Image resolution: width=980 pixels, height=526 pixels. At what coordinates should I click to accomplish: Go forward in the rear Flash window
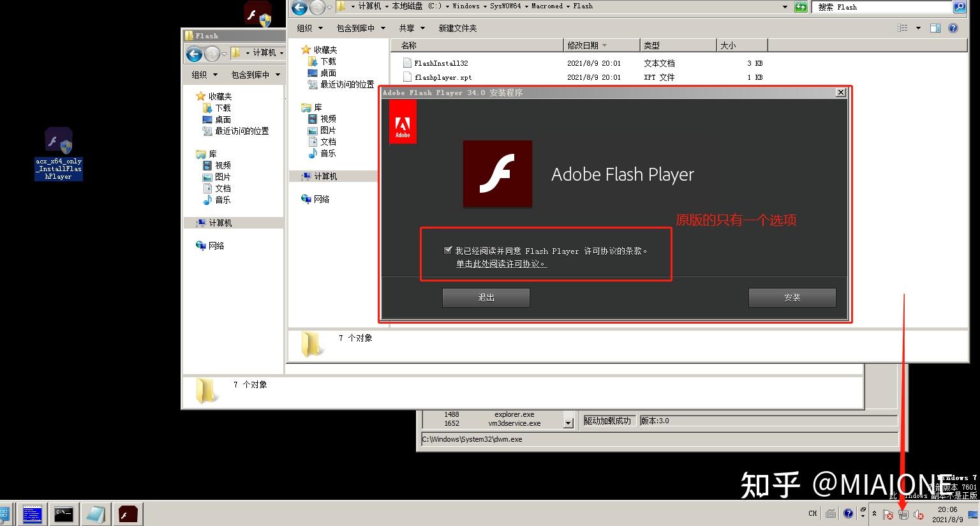[212, 54]
